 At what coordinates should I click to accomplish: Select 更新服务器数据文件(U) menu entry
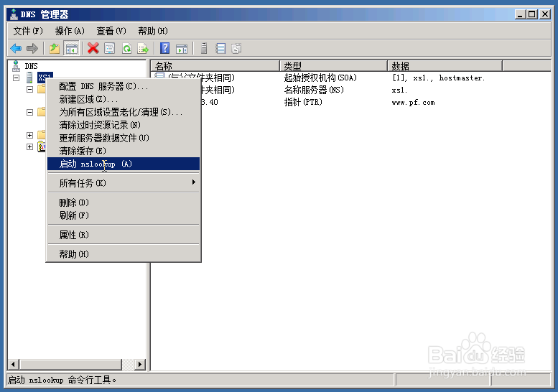(124, 138)
